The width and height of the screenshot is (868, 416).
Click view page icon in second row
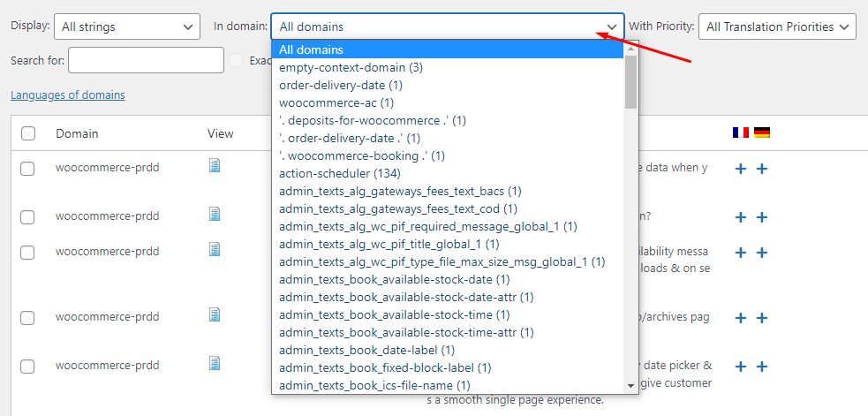tap(215, 214)
